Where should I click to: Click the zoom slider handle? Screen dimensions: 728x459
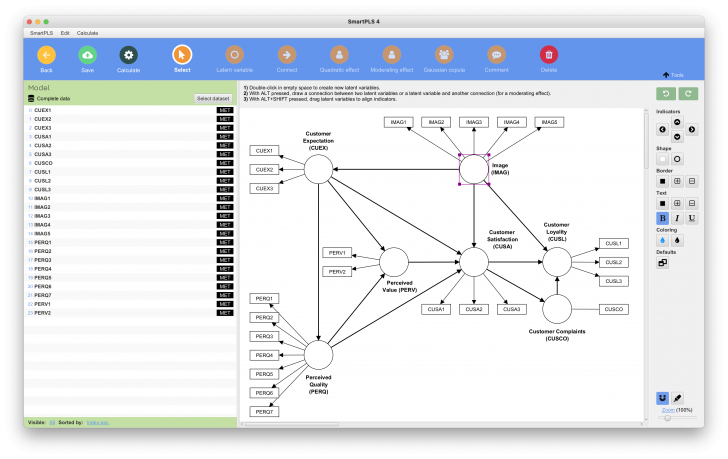pyautogui.click(x=667, y=418)
